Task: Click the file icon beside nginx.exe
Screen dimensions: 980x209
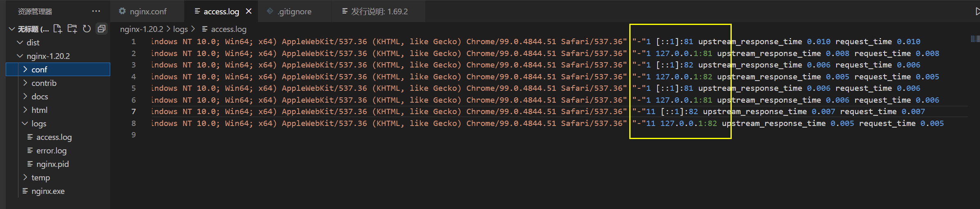Action: click(25, 191)
